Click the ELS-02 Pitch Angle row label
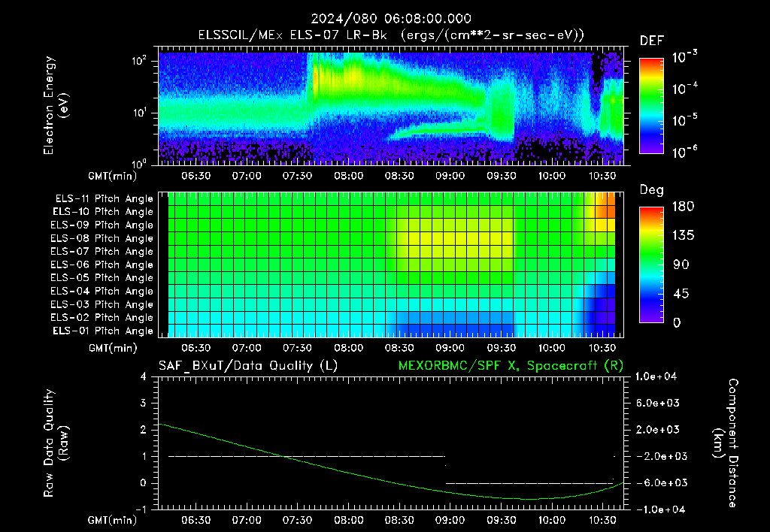 102,318
